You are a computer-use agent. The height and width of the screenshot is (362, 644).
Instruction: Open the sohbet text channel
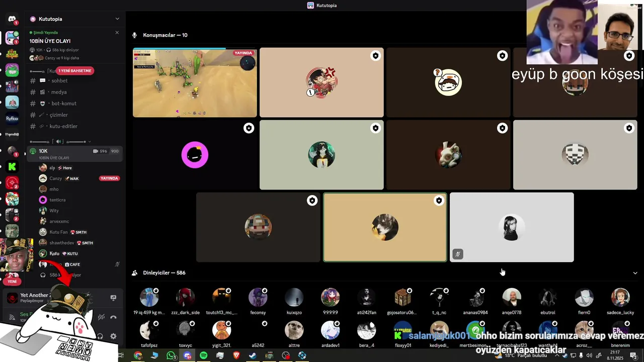75,80
